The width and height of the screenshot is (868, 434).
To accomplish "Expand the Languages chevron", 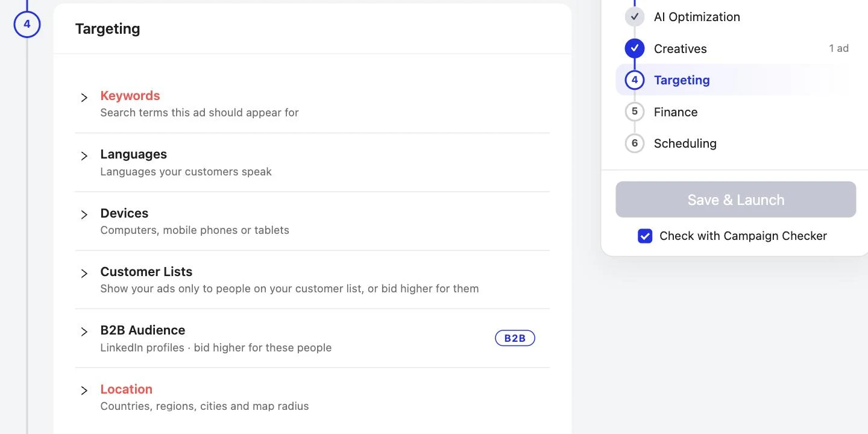I will coord(84,156).
